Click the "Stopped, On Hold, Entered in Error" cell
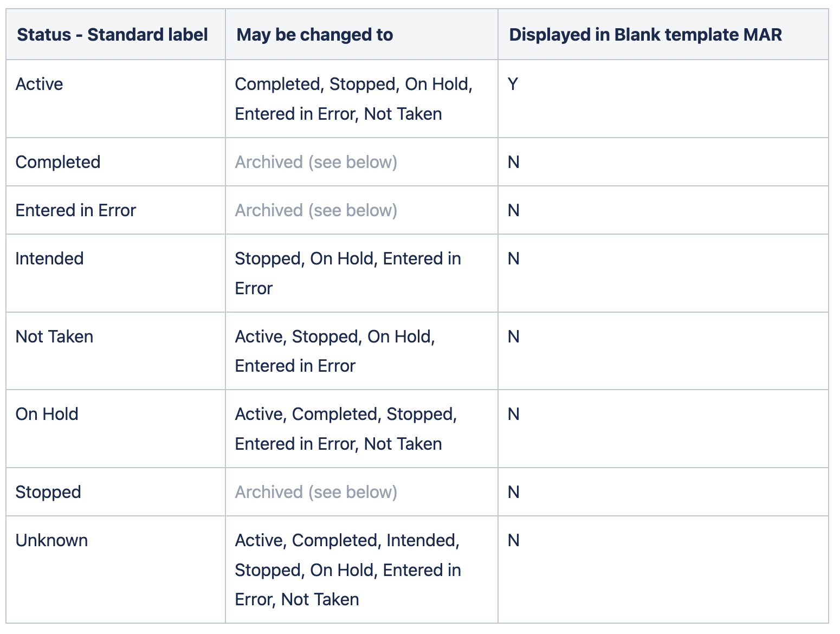The image size is (840, 634). [347, 273]
